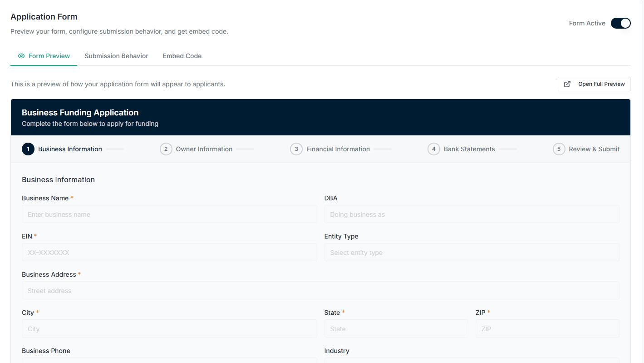This screenshot has height=363, width=644.
Task: Click step 2 Owner Information circle
Action: click(166, 149)
